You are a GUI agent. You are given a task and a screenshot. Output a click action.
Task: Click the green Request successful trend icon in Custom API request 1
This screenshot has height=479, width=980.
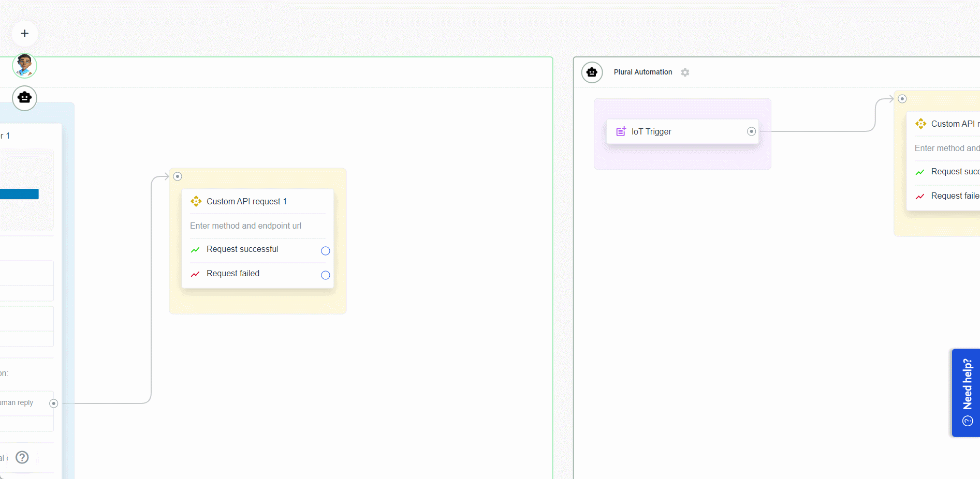pos(195,250)
